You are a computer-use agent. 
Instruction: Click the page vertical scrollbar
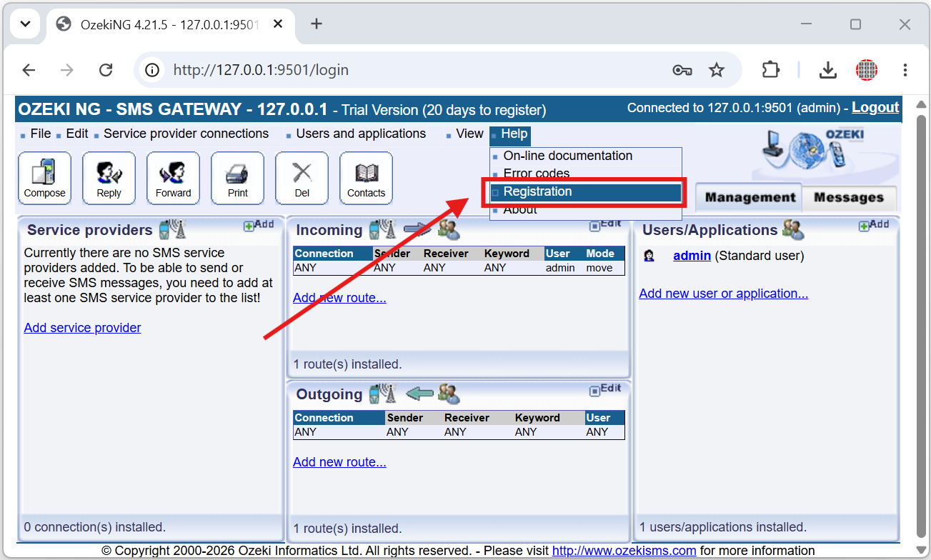[x=922, y=325]
